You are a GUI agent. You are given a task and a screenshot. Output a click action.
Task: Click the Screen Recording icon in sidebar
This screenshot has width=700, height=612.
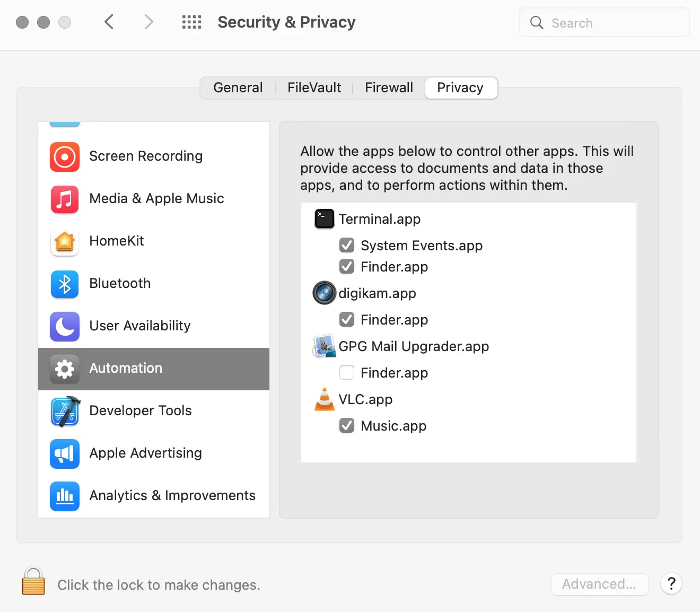pyautogui.click(x=65, y=157)
